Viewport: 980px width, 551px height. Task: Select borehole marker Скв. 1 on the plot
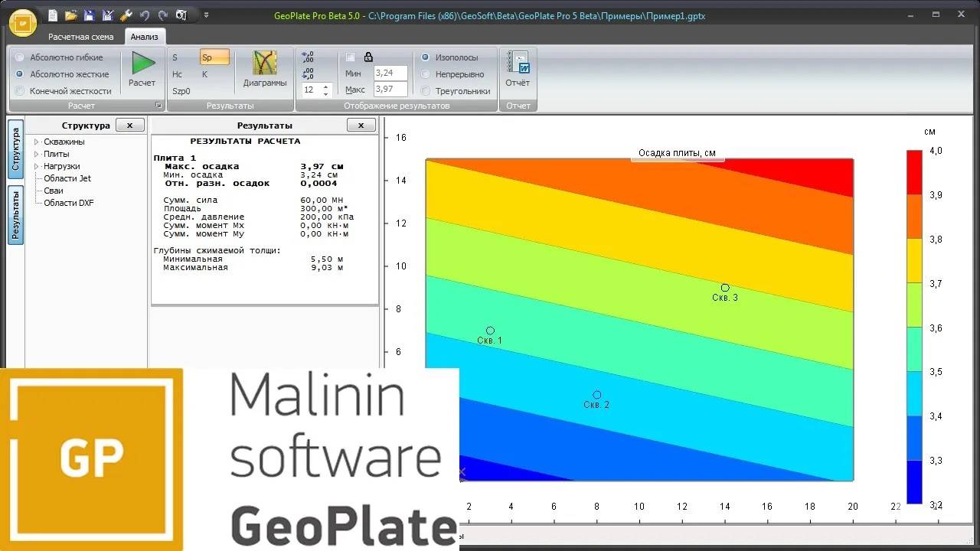click(x=490, y=331)
